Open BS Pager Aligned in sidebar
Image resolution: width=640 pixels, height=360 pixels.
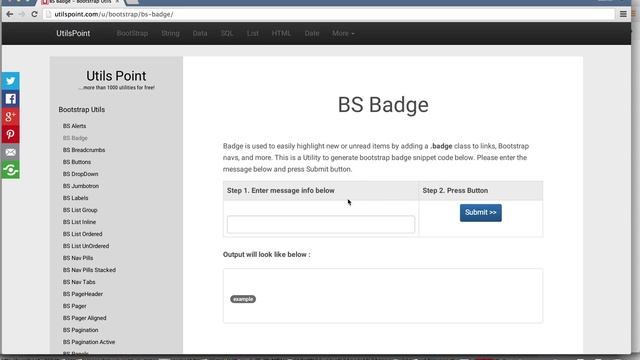click(x=84, y=318)
